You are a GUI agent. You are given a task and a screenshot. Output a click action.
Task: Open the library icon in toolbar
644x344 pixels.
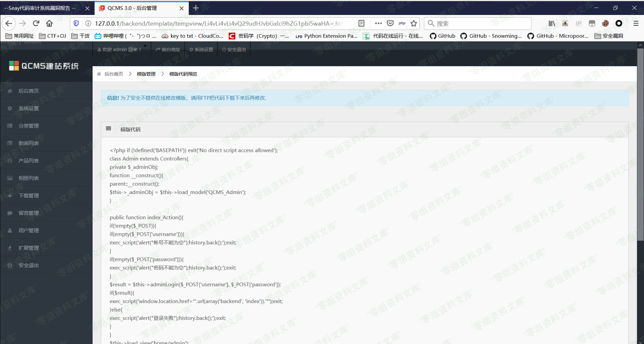tap(551, 23)
